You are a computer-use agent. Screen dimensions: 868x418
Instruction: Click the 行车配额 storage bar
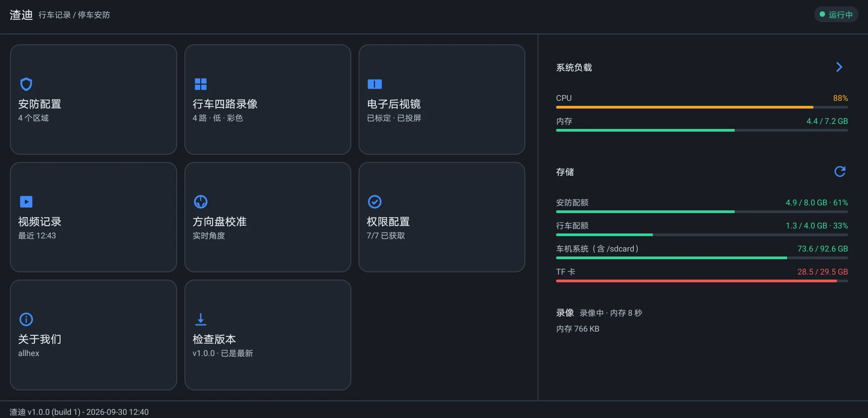[702, 235]
